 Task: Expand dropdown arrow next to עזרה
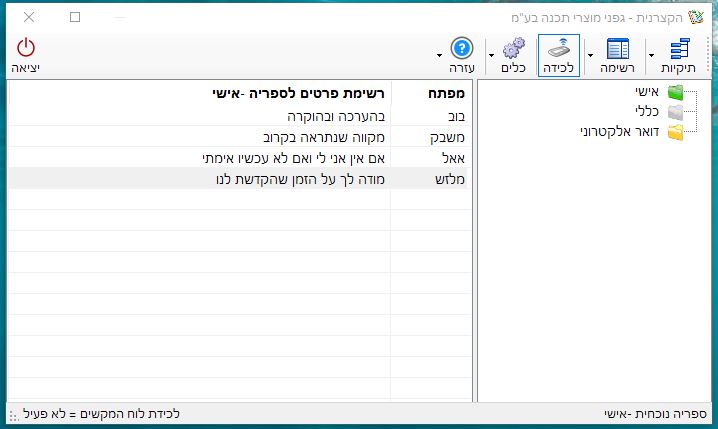[x=439, y=55]
